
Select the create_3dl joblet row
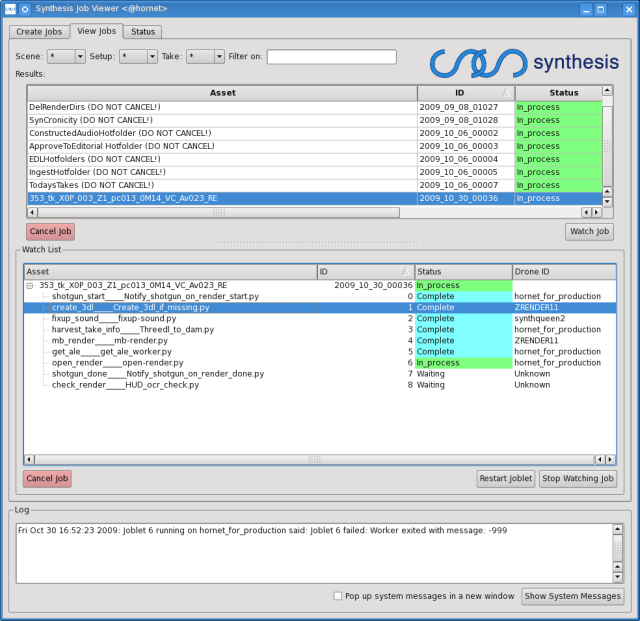pos(320,307)
